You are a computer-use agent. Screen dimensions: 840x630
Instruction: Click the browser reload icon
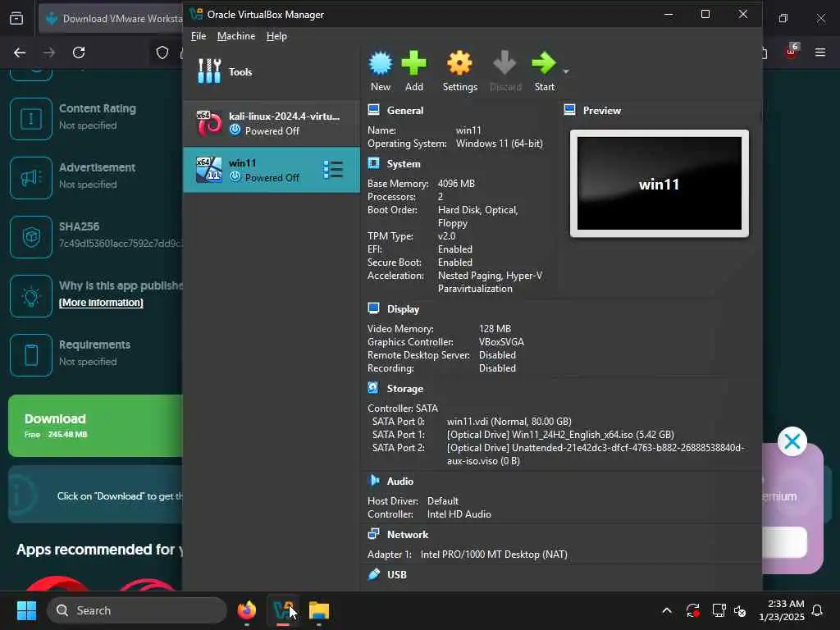pos(79,52)
